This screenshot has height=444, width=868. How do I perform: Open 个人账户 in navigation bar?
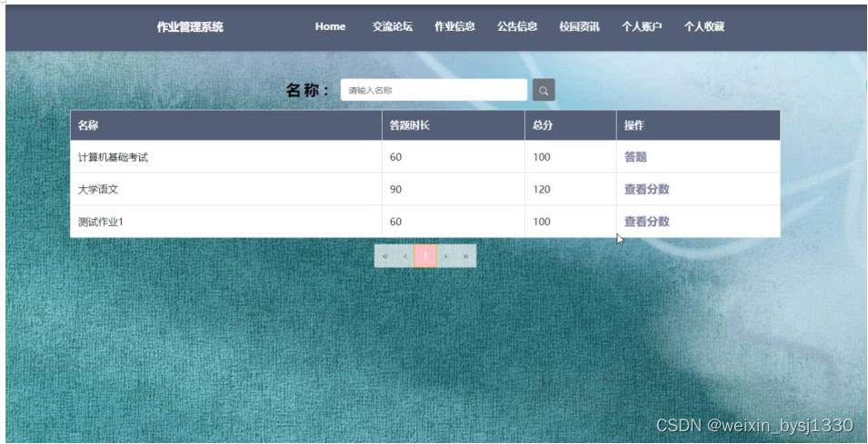pyautogui.click(x=642, y=26)
